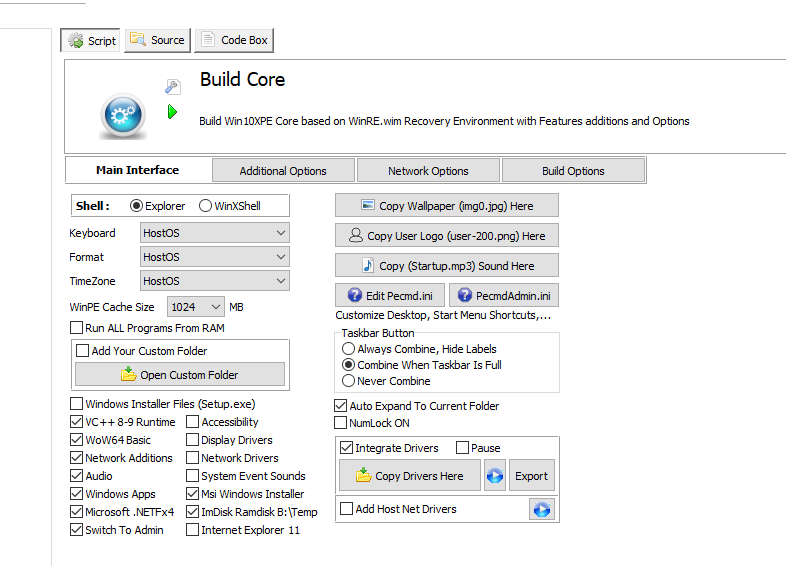
Task: Open Edit Pecmd.ini
Action: pyautogui.click(x=390, y=295)
